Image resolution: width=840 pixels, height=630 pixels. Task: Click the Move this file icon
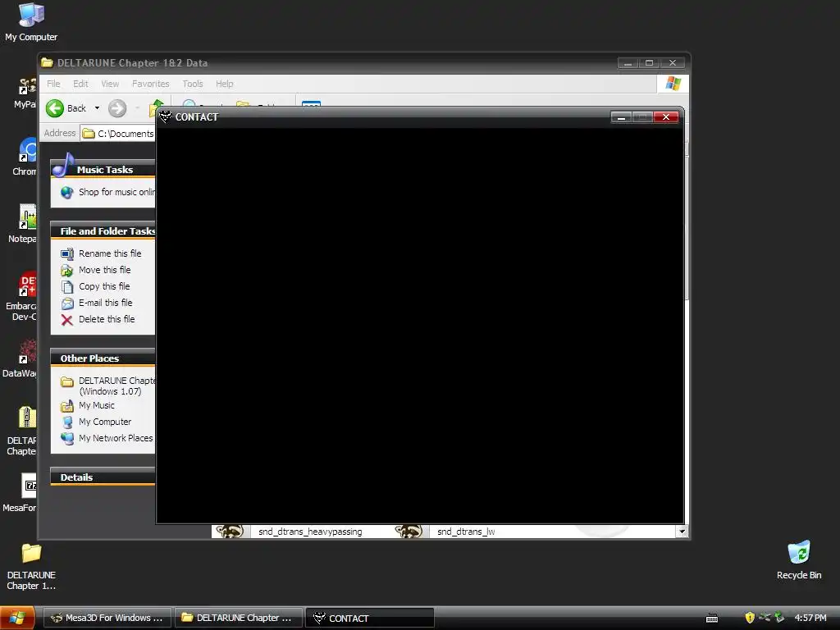pyautogui.click(x=67, y=271)
